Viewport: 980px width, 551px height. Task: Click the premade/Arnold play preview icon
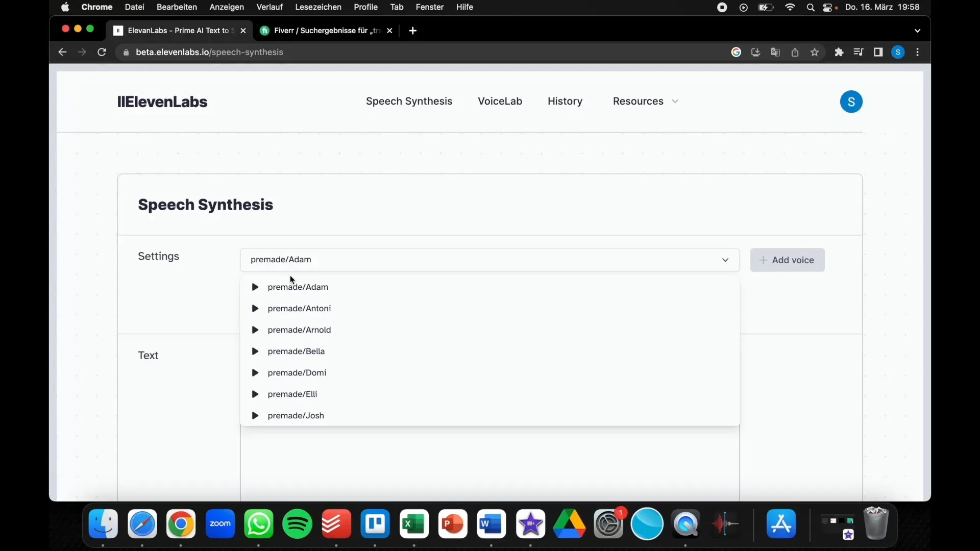[x=255, y=329]
